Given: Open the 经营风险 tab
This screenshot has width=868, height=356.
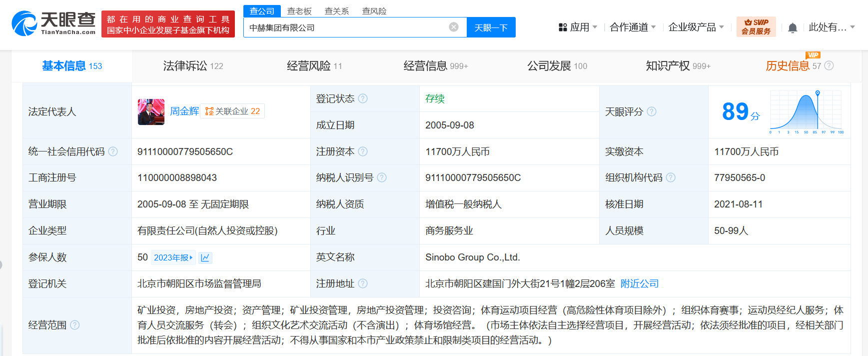Looking at the screenshot, I should point(314,66).
